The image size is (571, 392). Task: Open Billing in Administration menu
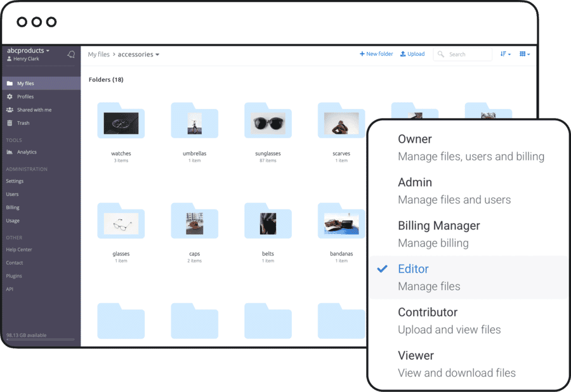pos(13,207)
